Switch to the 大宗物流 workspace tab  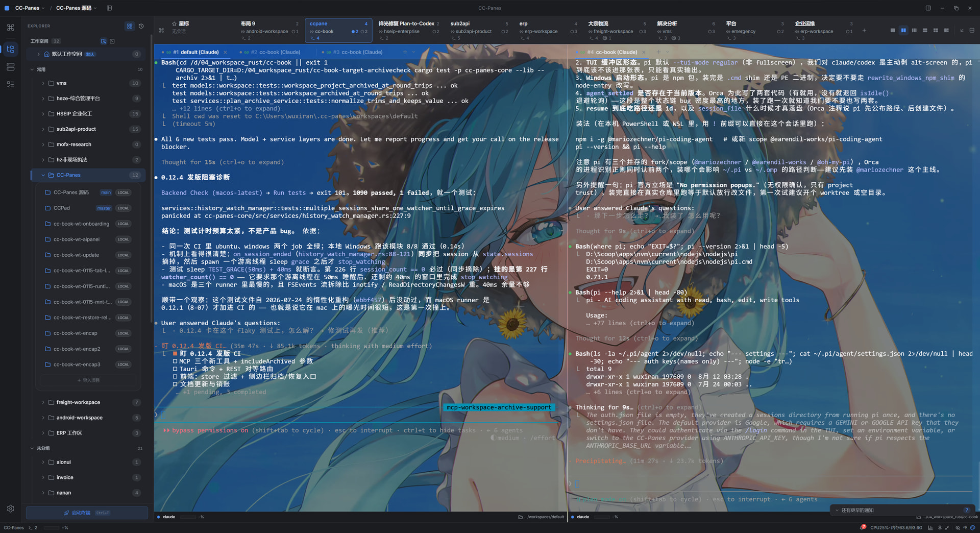(617, 31)
